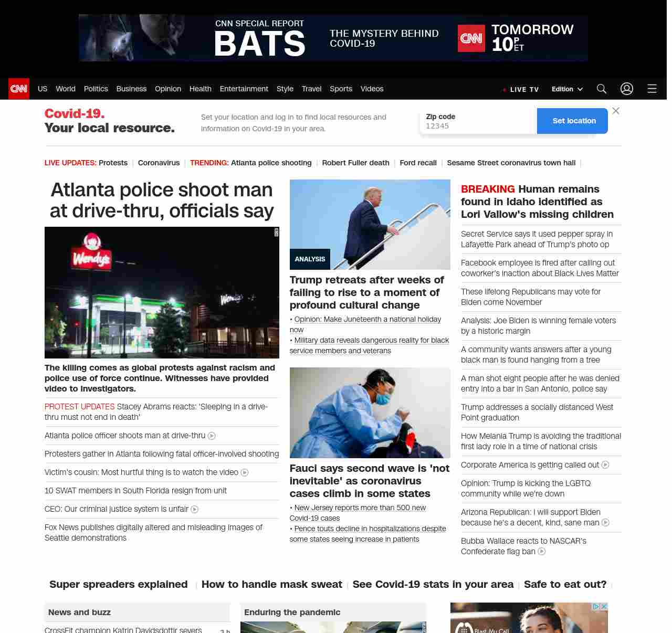Open the search magnifier icon
This screenshot has width=672, height=633.
[602, 89]
